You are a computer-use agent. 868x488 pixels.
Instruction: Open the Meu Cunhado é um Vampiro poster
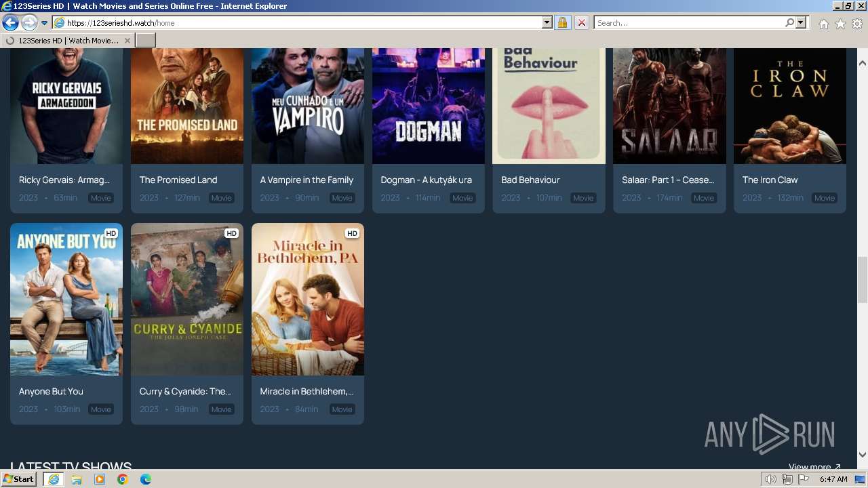click(308, 106)
